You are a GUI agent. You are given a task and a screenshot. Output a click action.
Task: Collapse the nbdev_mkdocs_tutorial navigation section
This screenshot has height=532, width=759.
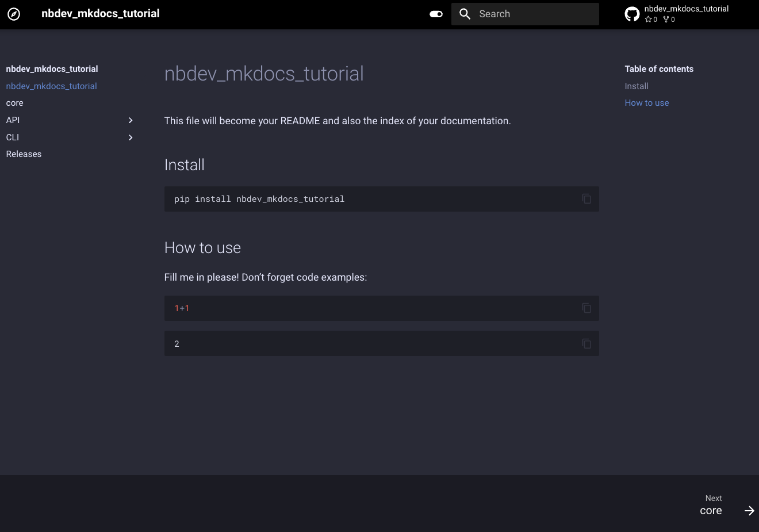(x=52, y=68)
